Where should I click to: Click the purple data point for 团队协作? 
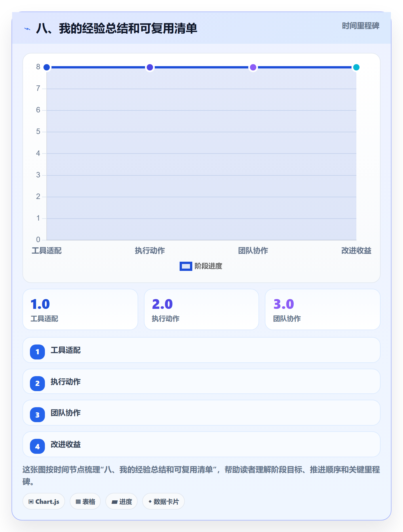[x=253, y=67]
